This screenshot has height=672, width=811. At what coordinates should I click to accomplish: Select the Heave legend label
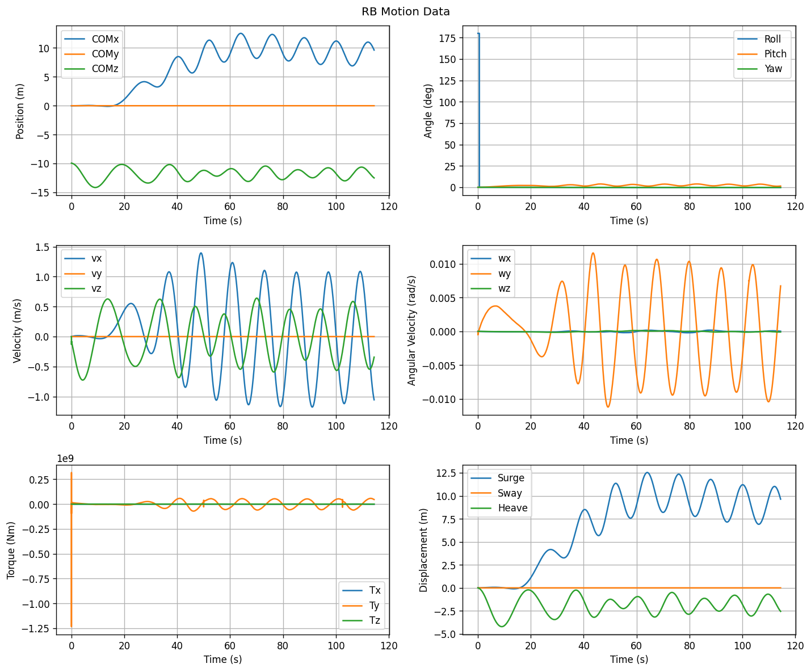513,508
